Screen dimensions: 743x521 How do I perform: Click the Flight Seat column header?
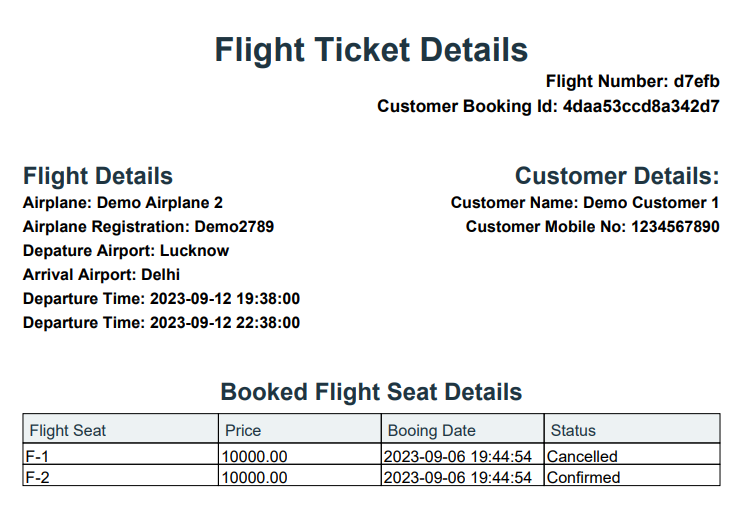[x=121, y=430]
